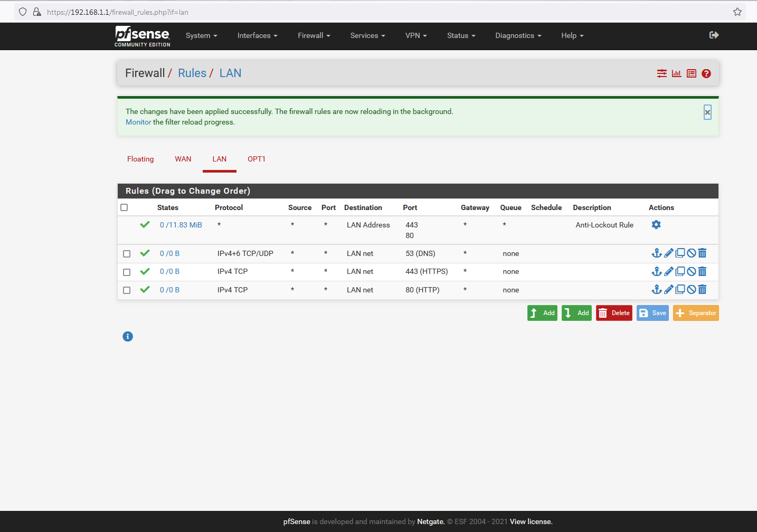
Task: Click the LAN breadcrumb link
Action: [230, 73]
